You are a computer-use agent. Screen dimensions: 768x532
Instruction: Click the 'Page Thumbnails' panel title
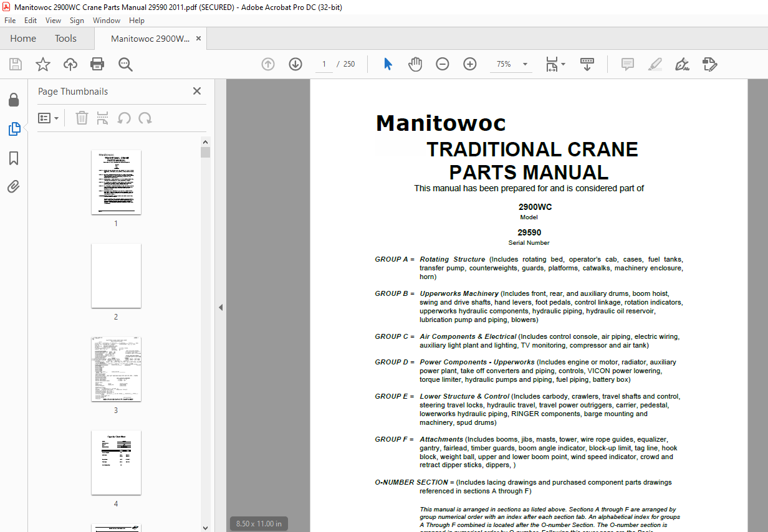73,91
